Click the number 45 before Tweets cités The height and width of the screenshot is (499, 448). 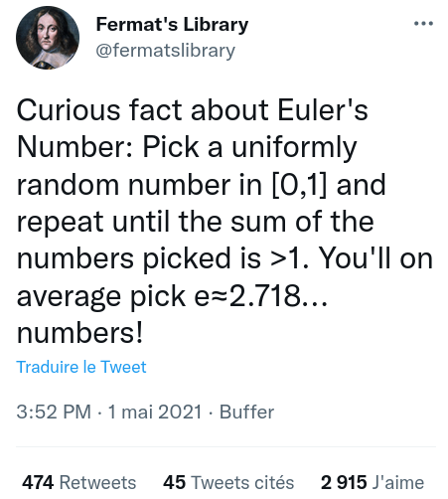tap(174, 482)
